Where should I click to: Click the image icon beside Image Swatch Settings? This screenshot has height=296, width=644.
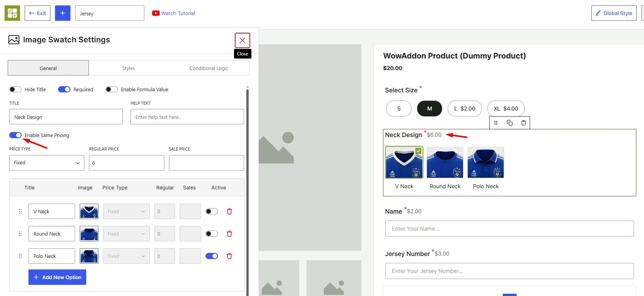click(14, 40)
